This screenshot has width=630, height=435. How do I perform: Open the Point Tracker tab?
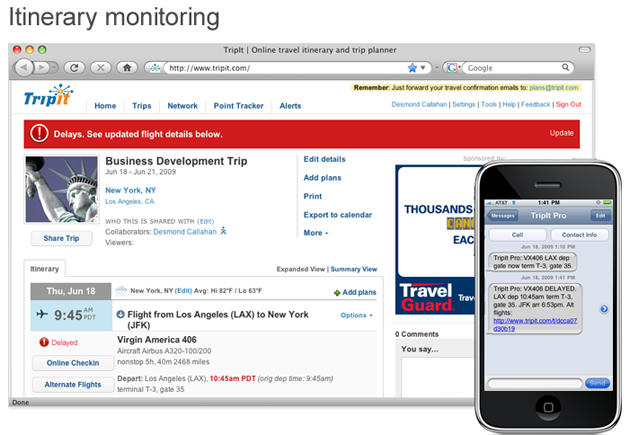coord(238,106)
